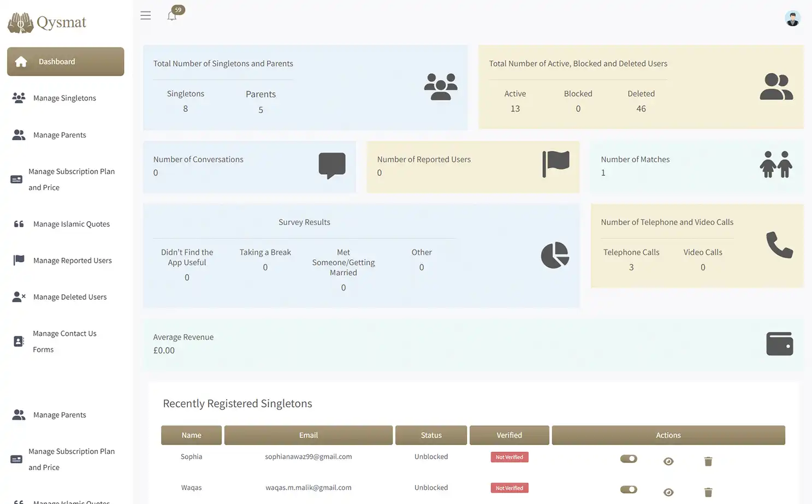
Task: Sort the table by the Name column header
Action: (x=191, y=435)
